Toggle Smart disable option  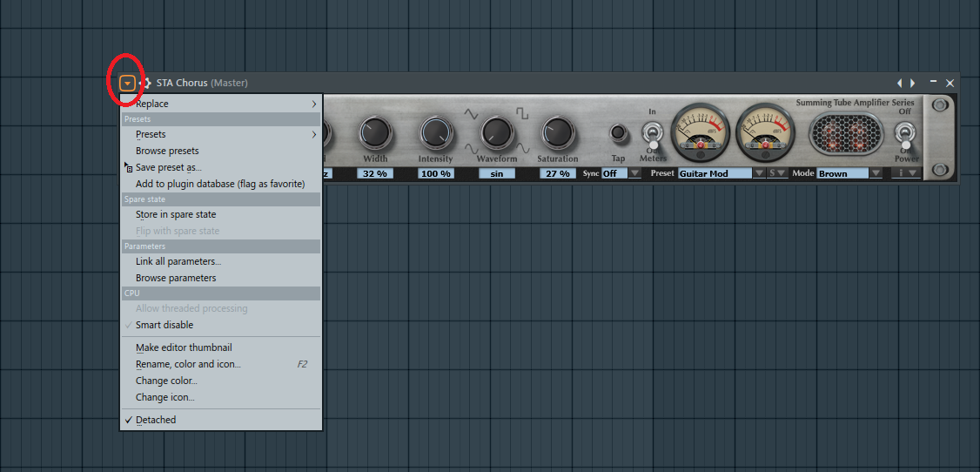point(221,325)
